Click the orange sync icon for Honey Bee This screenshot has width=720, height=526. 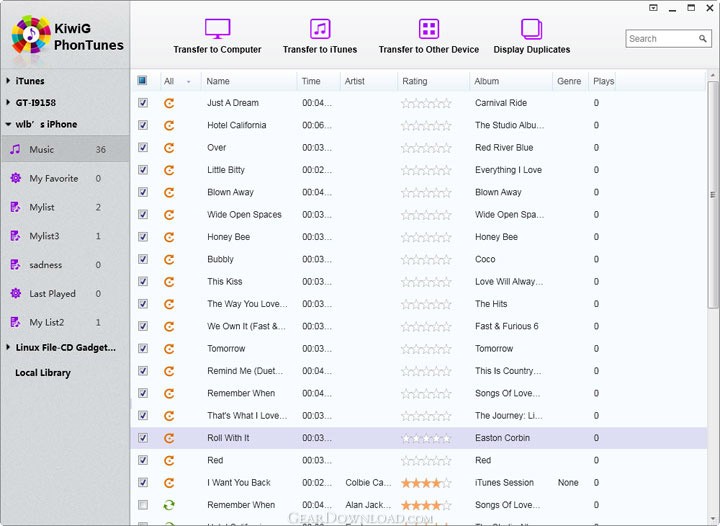pos(169,237)
